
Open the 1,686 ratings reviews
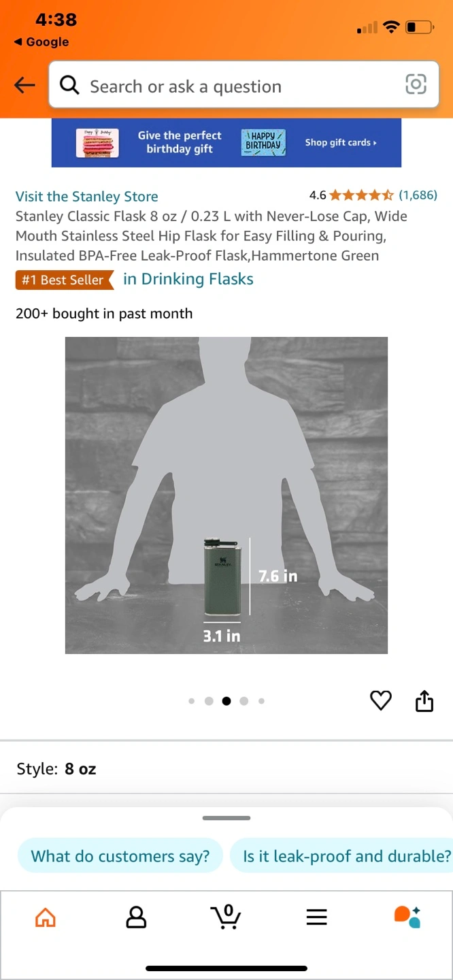pos(418,195)
